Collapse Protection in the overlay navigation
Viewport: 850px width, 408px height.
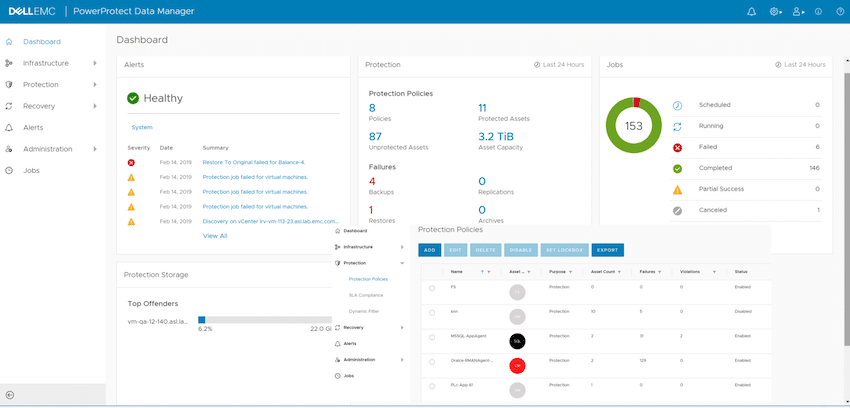402,263
